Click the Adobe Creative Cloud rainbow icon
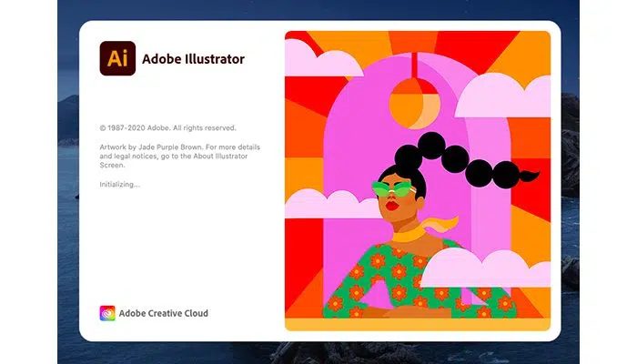Image resolution: width=637 pixels, height=364 pixels. [107, 313]
